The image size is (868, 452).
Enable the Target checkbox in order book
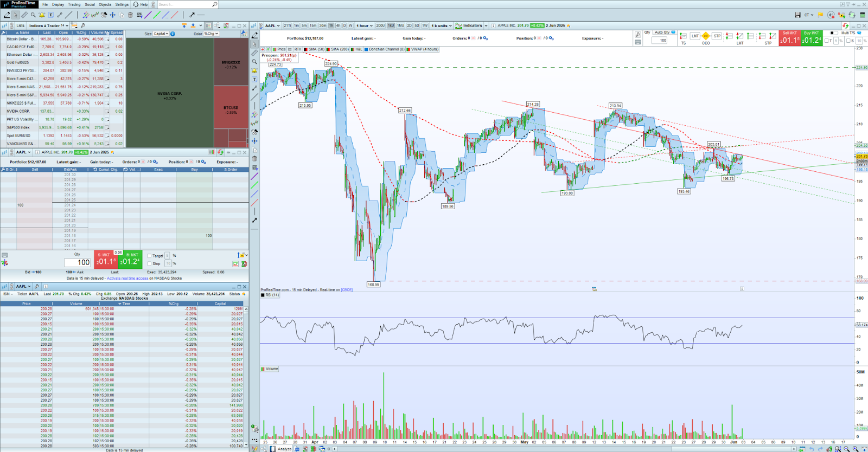coord(149,256)
